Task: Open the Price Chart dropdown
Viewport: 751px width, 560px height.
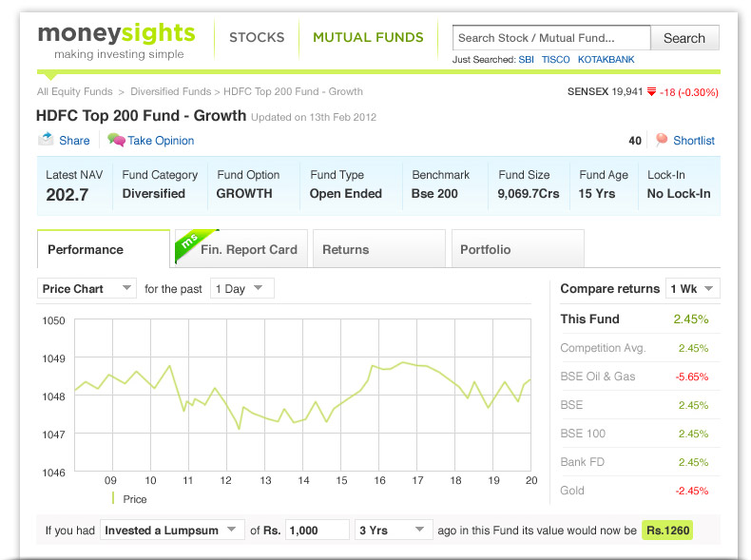Action: coord(87,288)
